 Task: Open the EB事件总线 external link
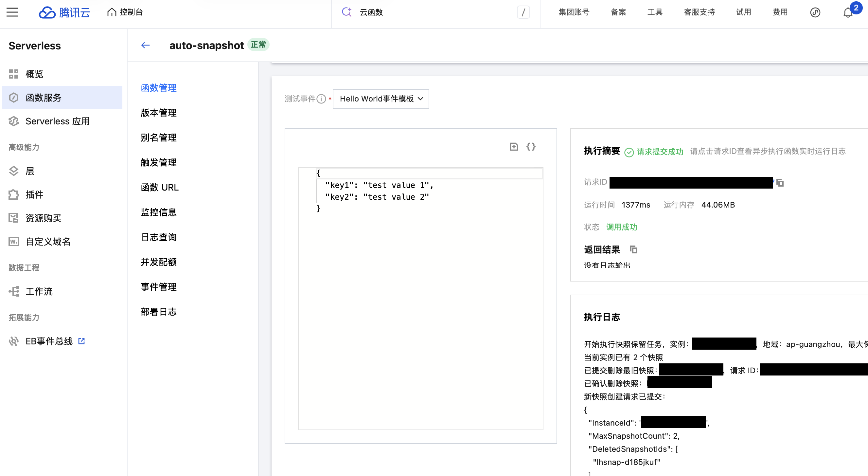click(81, 341)
